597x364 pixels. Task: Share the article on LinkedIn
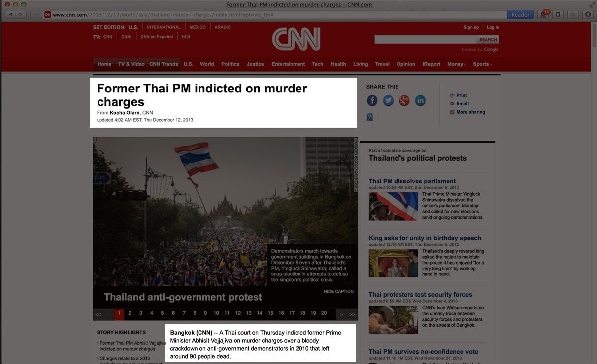click(x=420, y=100)
